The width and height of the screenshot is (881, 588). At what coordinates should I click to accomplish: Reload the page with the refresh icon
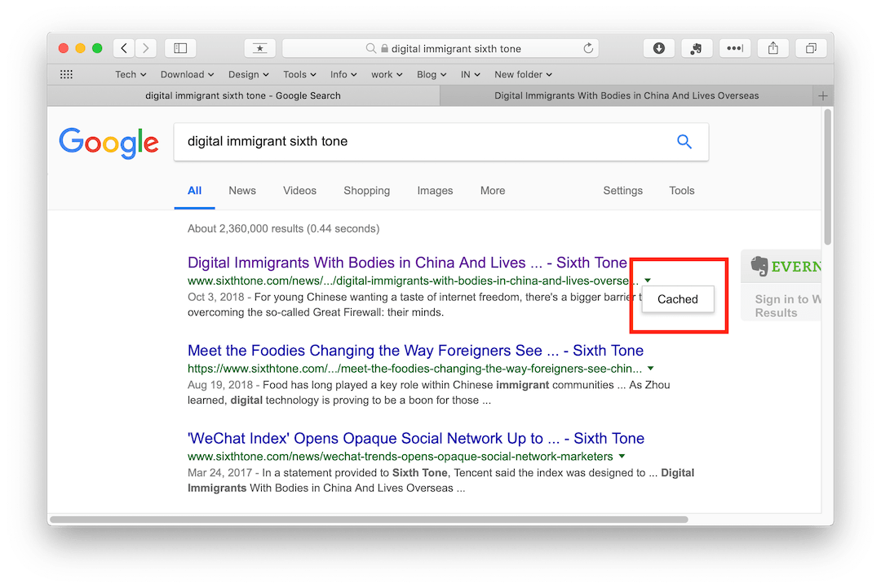click(588, 48)
